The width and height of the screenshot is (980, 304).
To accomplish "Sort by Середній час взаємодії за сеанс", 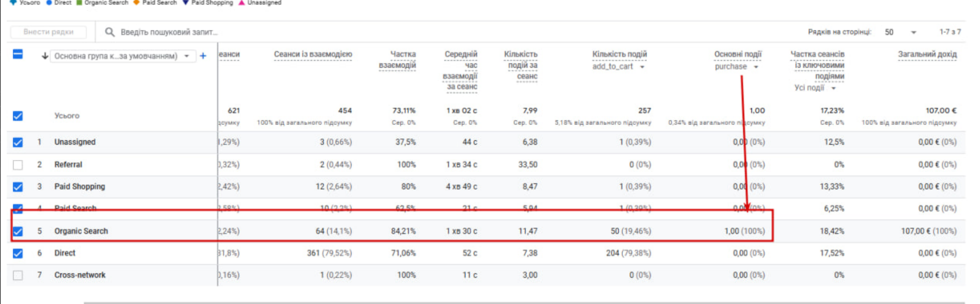I will tap(460, 70).
